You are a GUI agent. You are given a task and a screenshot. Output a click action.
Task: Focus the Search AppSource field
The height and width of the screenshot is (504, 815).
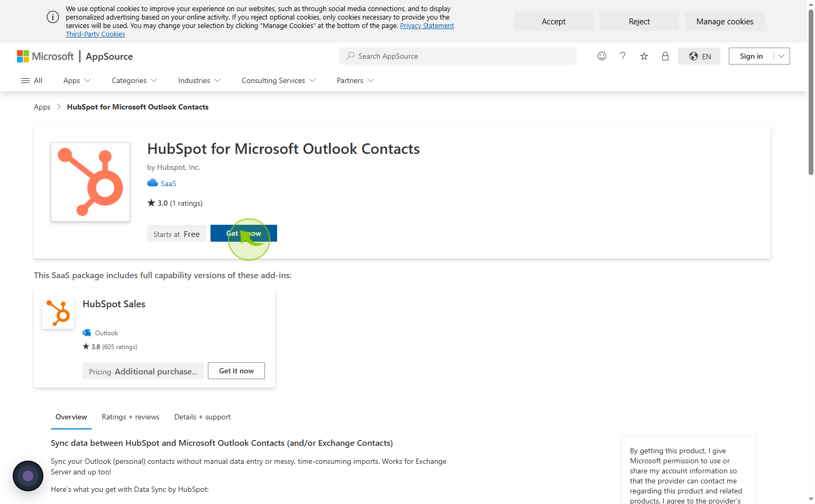point(457,56)
